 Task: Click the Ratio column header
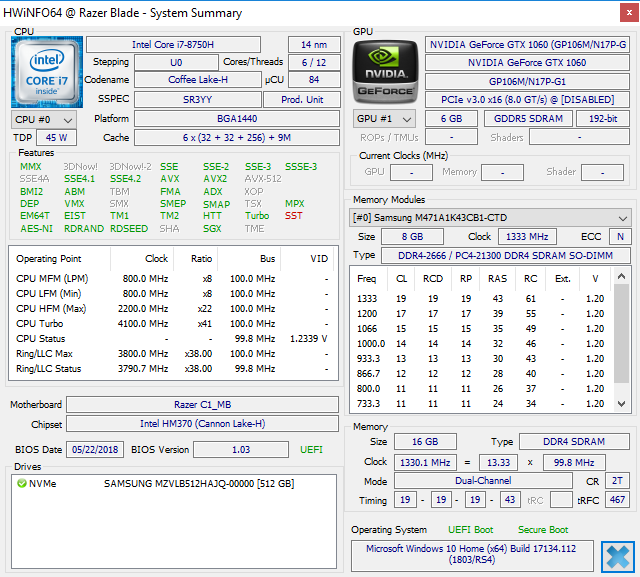point(196,259)
